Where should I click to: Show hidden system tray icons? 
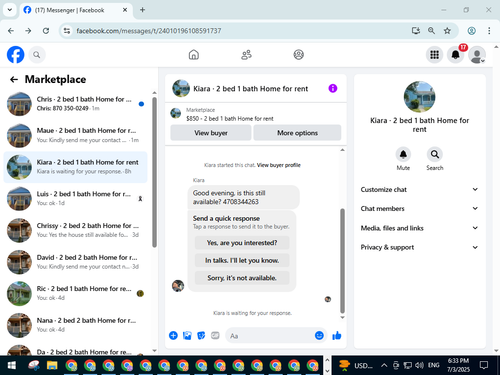(384, 365)
